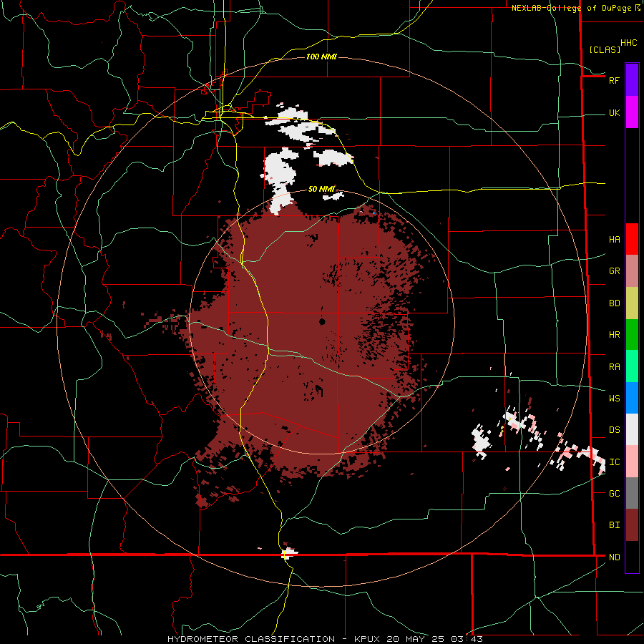Click the IC legend label
The height and width of the screenshot is (644, 644).
(x=615, y=462)
